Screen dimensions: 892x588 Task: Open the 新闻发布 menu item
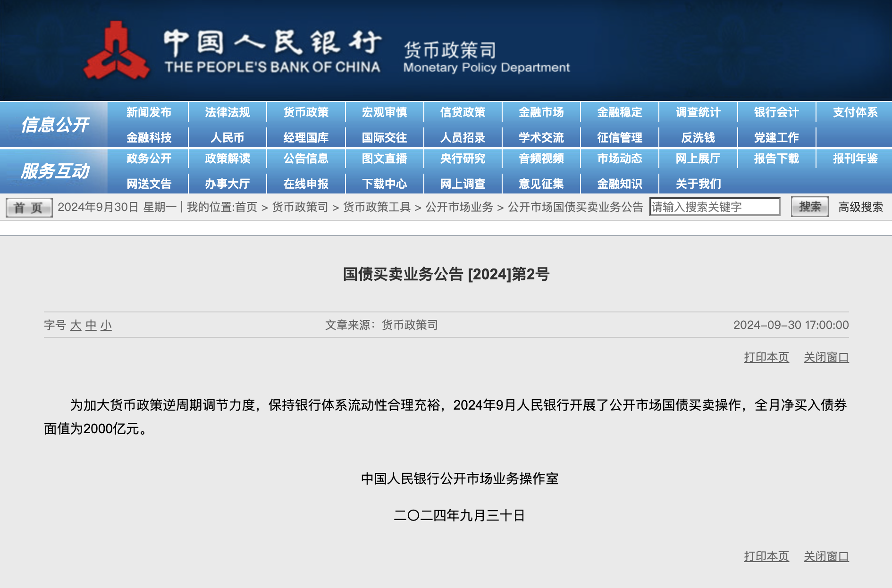(149, 112)
